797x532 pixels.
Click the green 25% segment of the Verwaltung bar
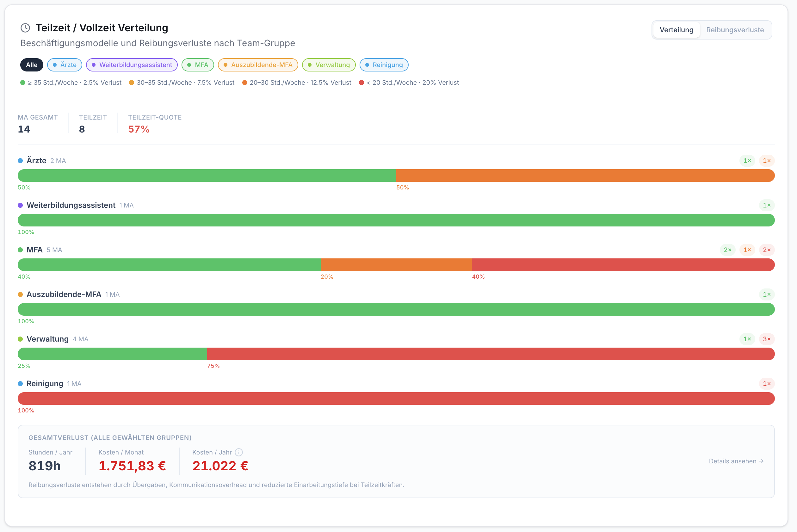[112, 354]
